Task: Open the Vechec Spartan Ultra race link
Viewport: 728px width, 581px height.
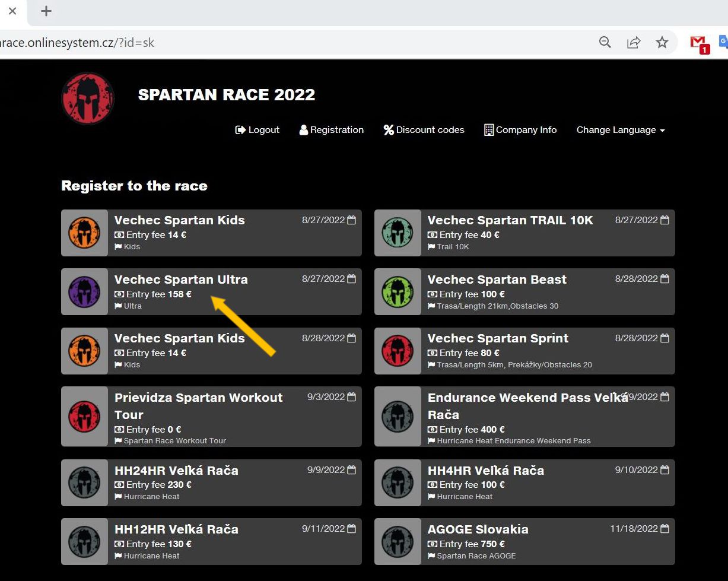Action: [181, 280]
